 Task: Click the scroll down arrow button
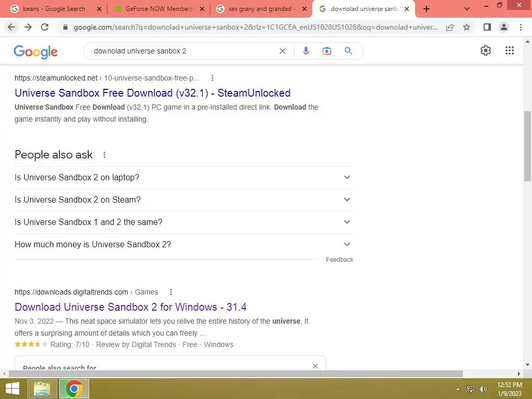click(528, 365)
